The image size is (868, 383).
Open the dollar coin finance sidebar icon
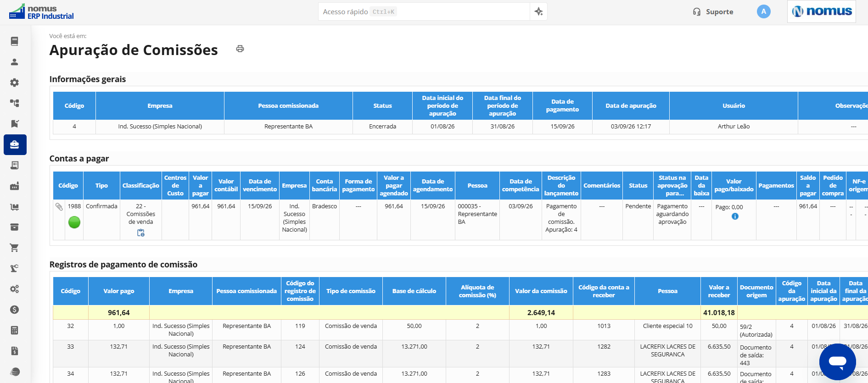tap(15, 310)
